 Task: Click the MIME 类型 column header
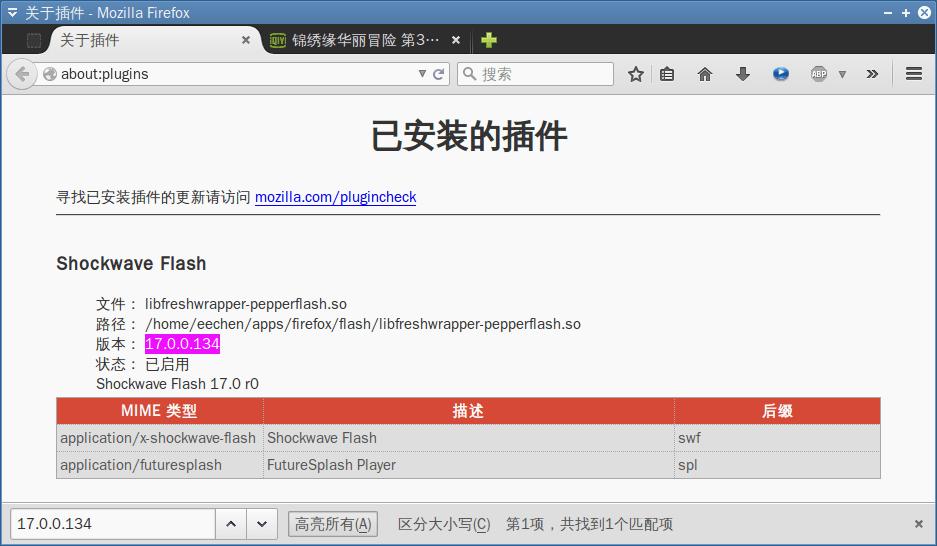(160, 411)
